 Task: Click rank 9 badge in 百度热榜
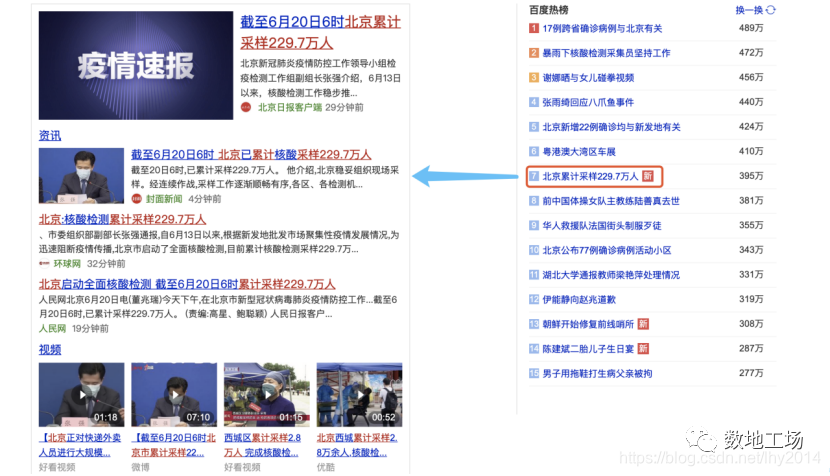pyautogui.click(x=534, y=226)
